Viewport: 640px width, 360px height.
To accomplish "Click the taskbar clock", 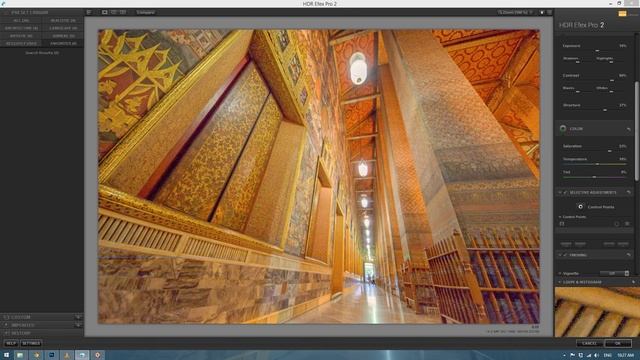I will [x=625, y=356].
